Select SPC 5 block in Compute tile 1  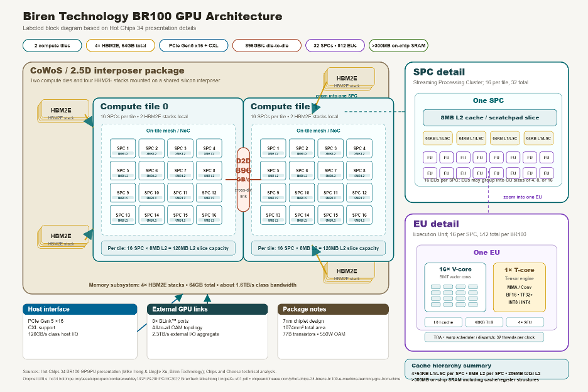[273, 170]
